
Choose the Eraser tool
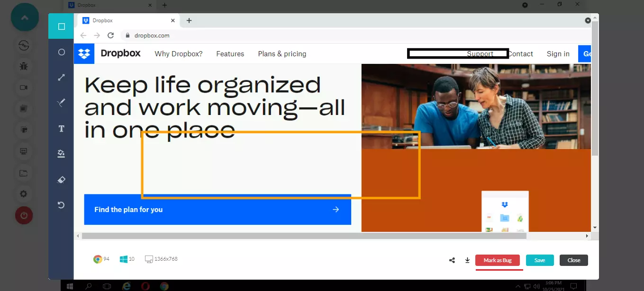click(x=61, y=180)
